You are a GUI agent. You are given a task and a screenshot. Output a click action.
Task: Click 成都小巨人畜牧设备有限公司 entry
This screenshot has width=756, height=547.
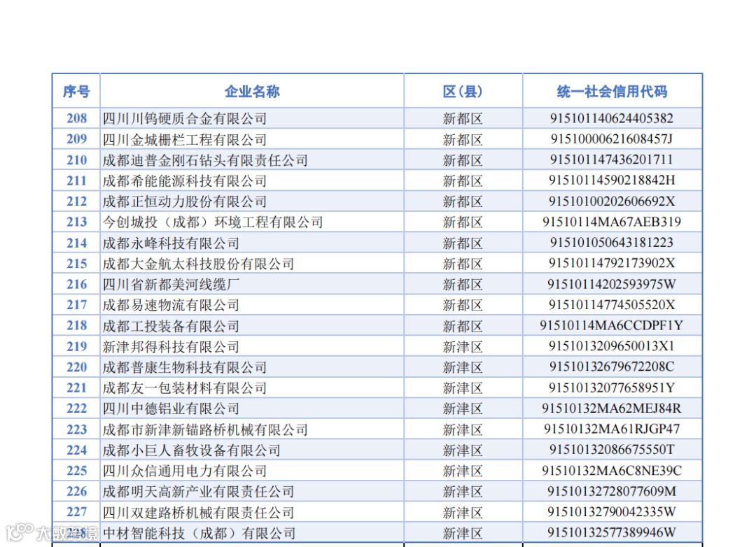click(191, 450)
